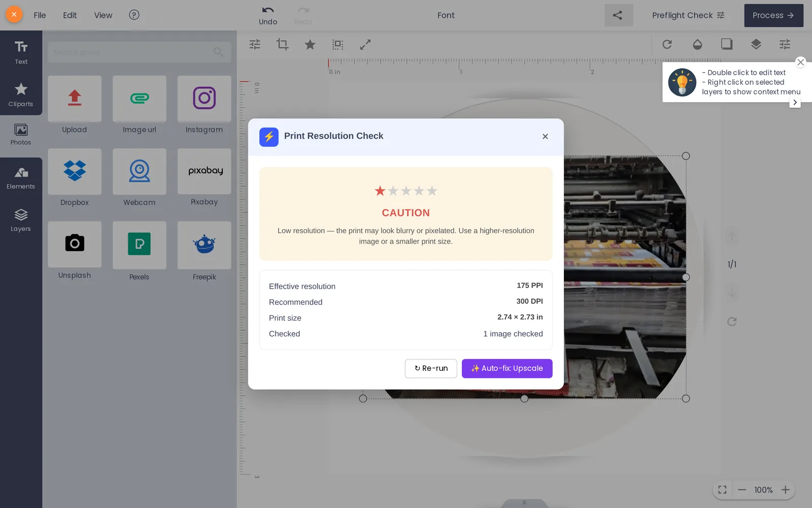Click Undo in the top bar
Image resolution: width=812 pixels, height=508 pixels.
click(268, 16)
